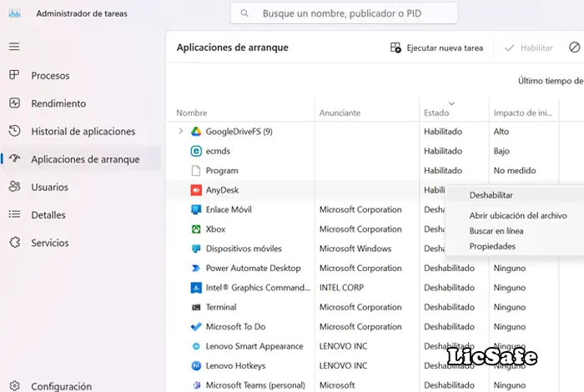Click Microsoft Windows publisher cell

point(355,249)
